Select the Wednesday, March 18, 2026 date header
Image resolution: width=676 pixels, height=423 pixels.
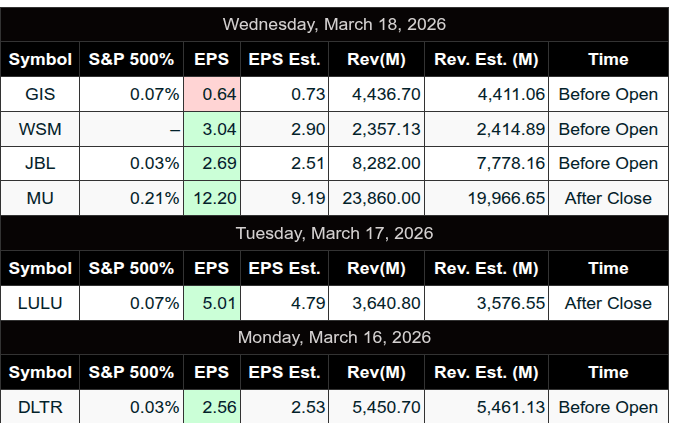point(334,24)
